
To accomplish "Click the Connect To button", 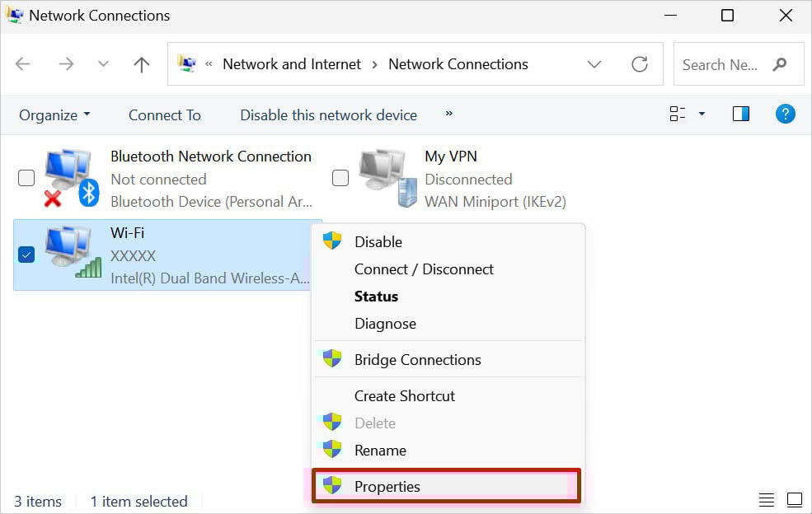I will point(165,115).
